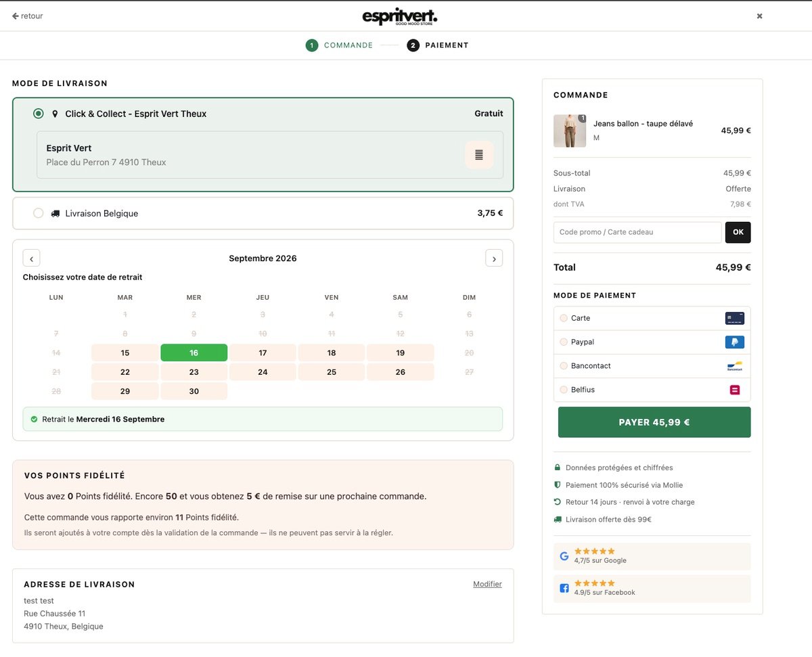Click the Septembre 2026 month title
812x657 pixels.
point(263,258)
